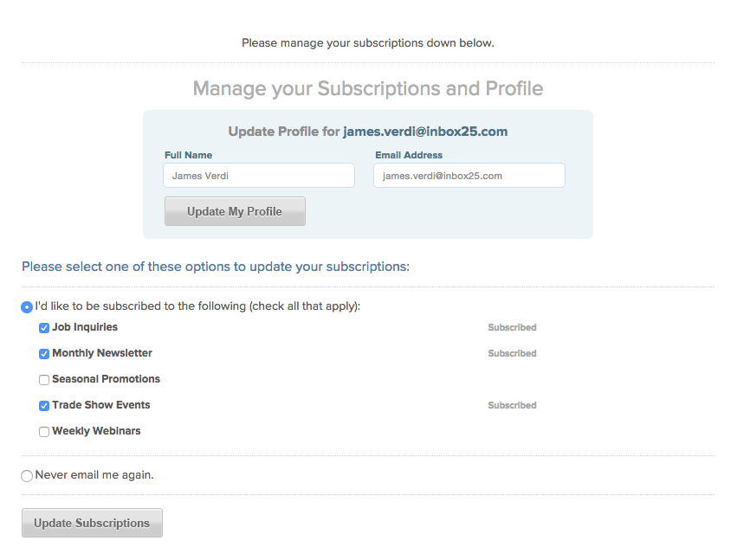
Task: Click the 'Never email me again' label
Action: 94,475
